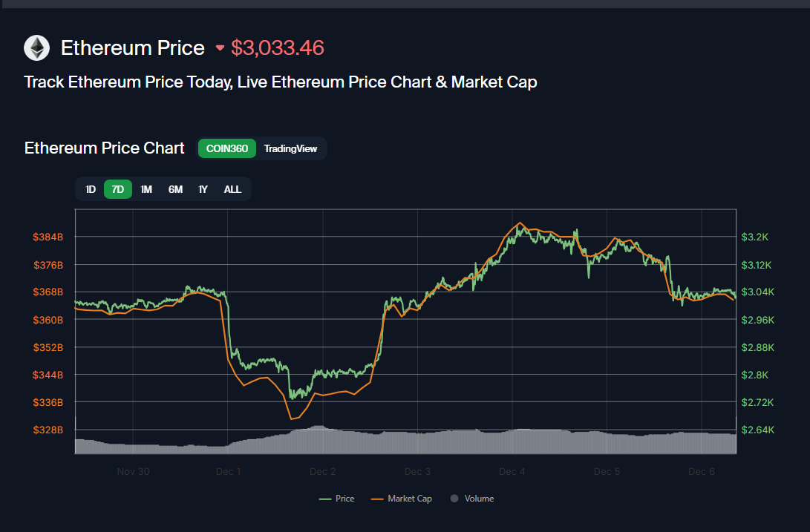This screenshot has height=532, width=810.
Task: Show the ALL time chart
Action: pyautogui.click(x=232, y=189)
